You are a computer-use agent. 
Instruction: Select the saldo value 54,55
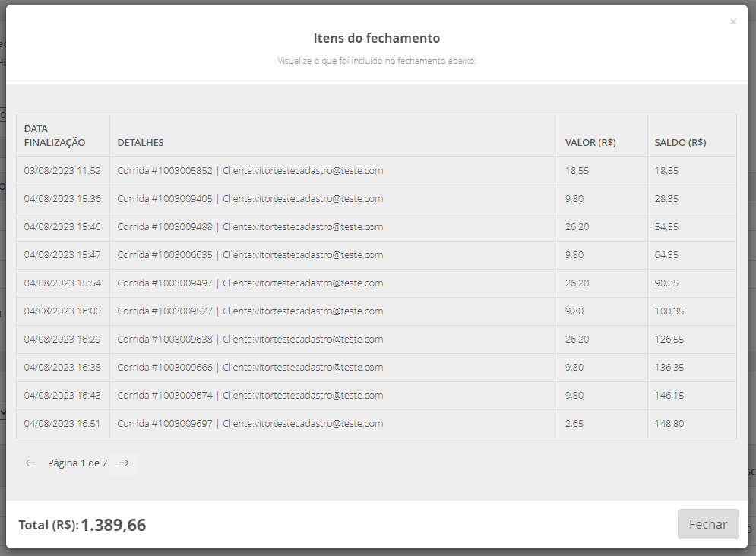click(x=666, y=227)
